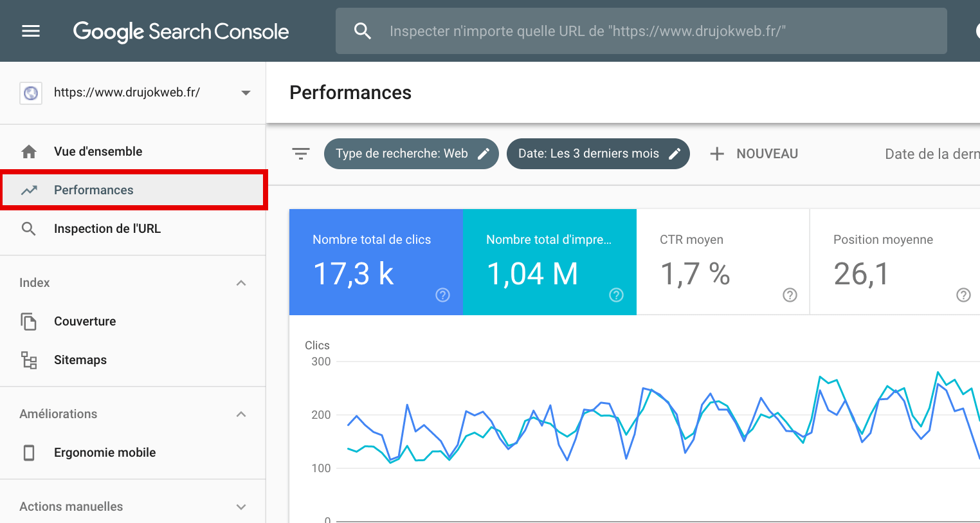Screen dimensions: 980x523
Task: Click the search magnifier icon in URL bar
Action: tap(363, 31)
